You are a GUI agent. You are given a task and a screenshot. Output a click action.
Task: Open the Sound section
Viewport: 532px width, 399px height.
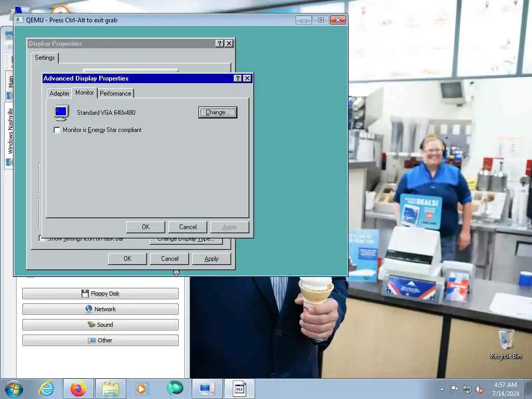coord(100,325)
